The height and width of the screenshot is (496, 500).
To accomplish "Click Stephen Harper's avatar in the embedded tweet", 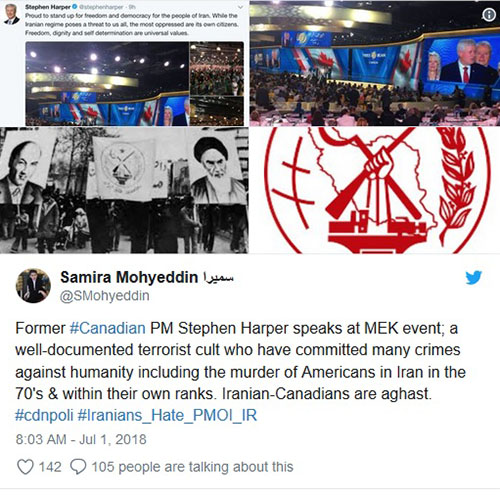I will click(12, 15).
